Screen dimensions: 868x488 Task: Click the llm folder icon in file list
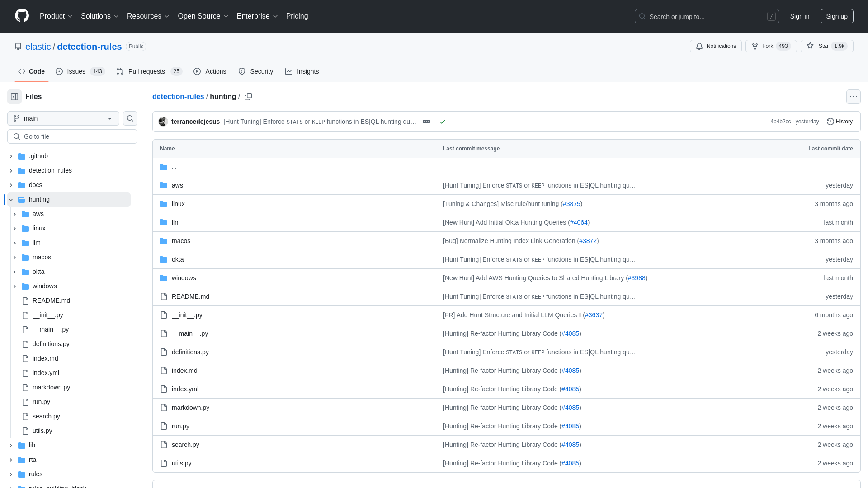[164, 222]
